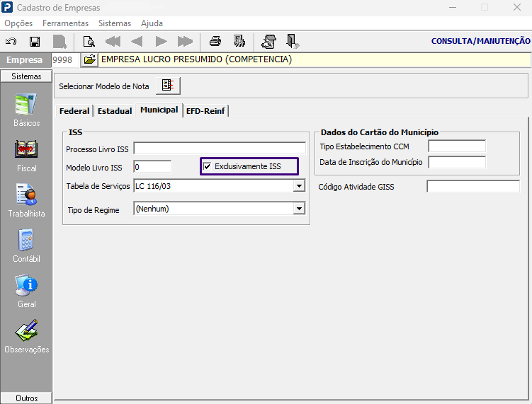Click the Selecionar Modelo de Nota button
This screenshot has width=532, height=404.
pyautogui.click(x=168, y=86)
